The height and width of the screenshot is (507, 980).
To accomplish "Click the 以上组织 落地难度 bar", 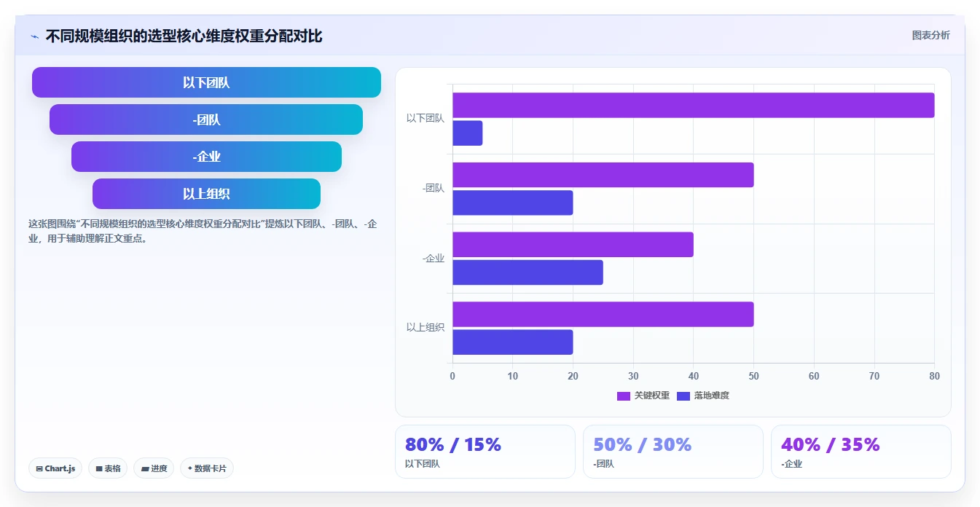I will (x=512, y=342).
